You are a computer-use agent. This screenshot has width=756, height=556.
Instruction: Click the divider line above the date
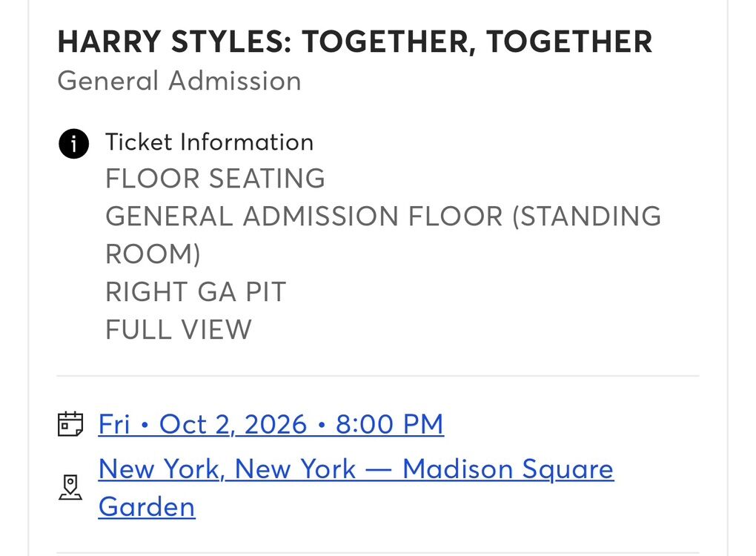[378, 377]
